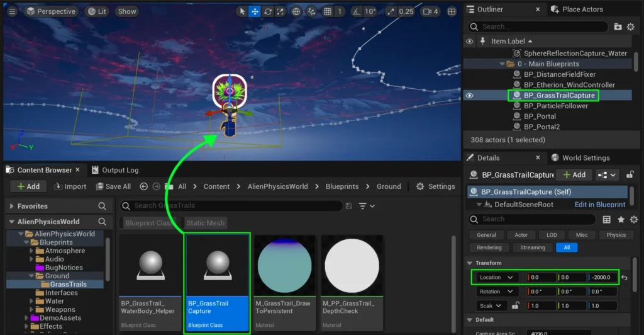Click the lock icon in Details panel
Screen dimensions: 644x335
tap(631, 174)
